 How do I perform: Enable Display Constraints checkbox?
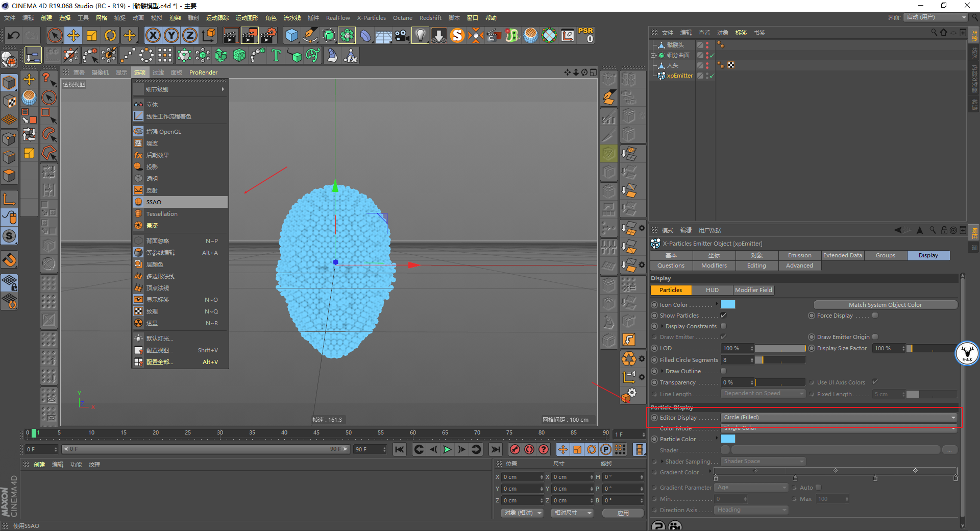click(x=723, y=326)
